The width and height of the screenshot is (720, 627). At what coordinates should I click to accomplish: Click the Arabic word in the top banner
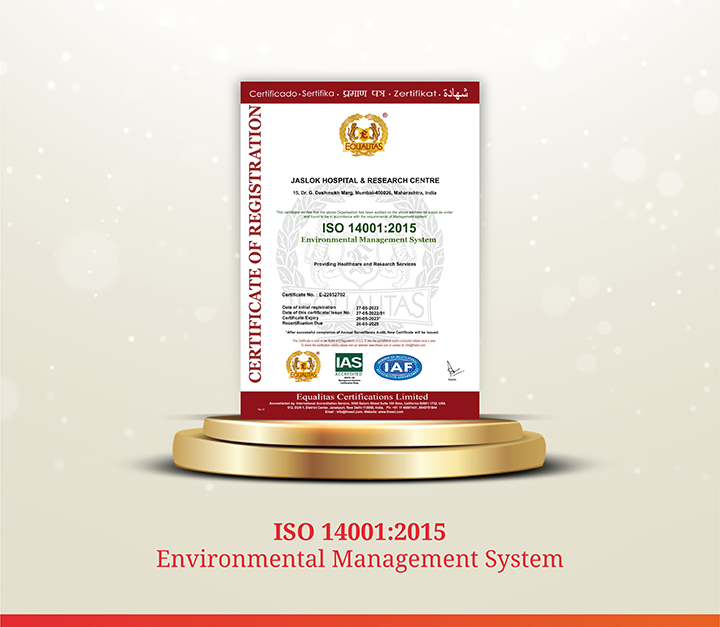pos(456,93)
